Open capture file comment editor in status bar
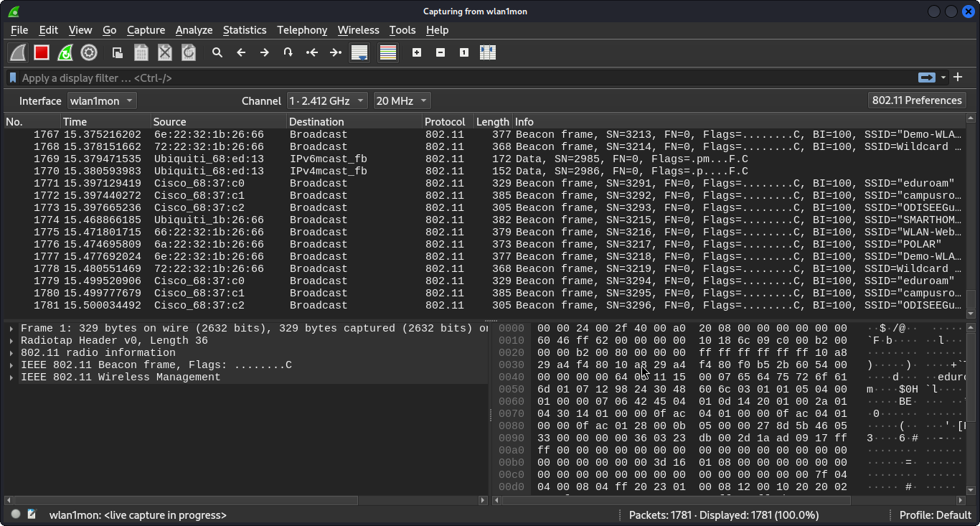The height and width of the screenshot is (526, 980). (32, 515)
